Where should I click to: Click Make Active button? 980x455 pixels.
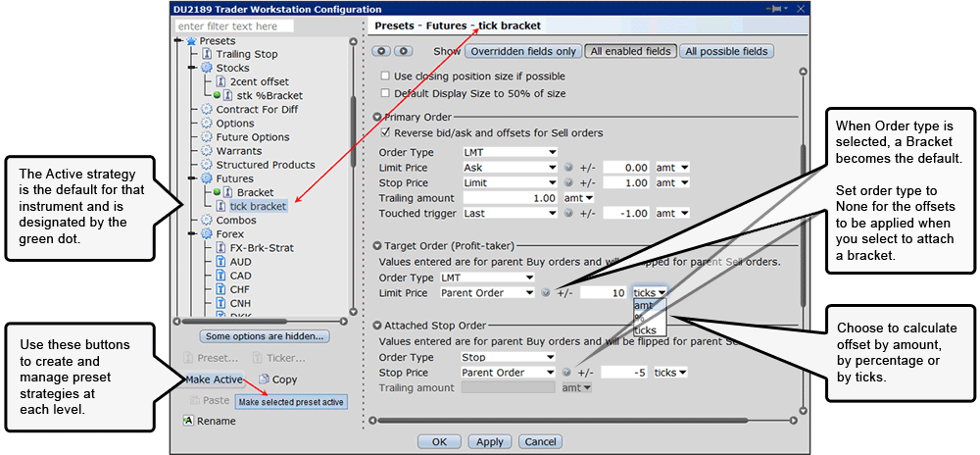[x=214, y=379]
